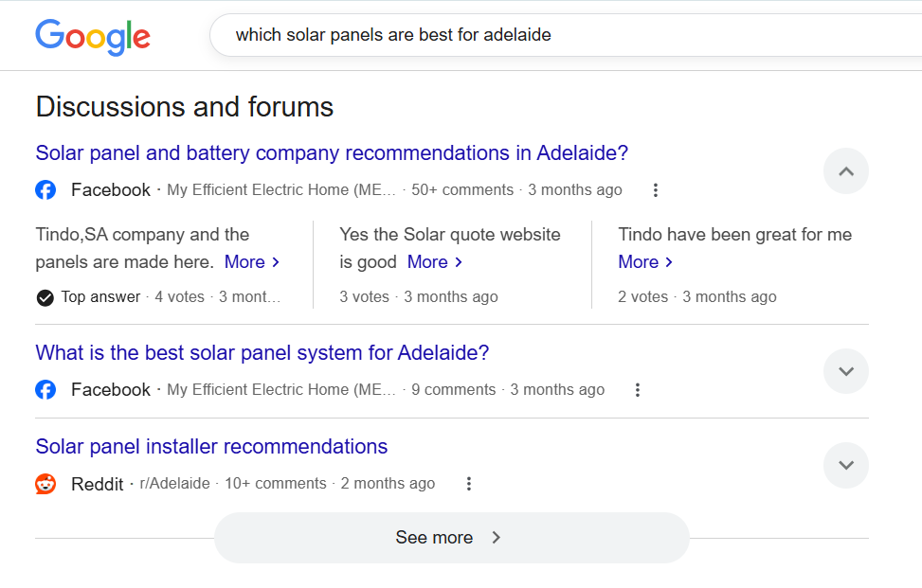Click See more discussions

point(451,537)
